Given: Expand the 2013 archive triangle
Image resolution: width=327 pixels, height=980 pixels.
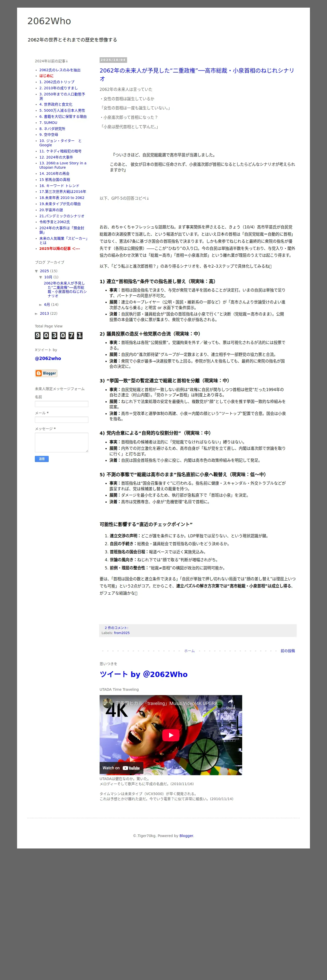Looking at the screenshot, I should pyautogui.click(x=36, y=314).
